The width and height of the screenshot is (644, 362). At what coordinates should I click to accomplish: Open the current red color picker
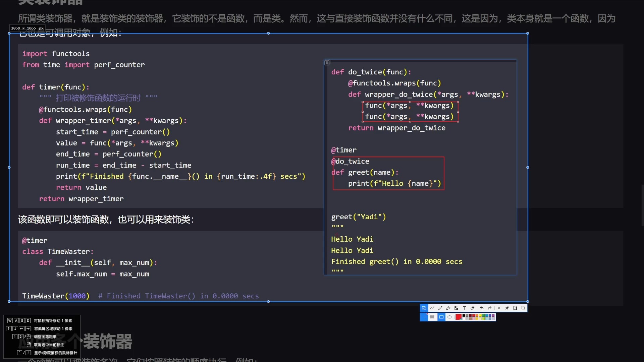pos(459,317)
